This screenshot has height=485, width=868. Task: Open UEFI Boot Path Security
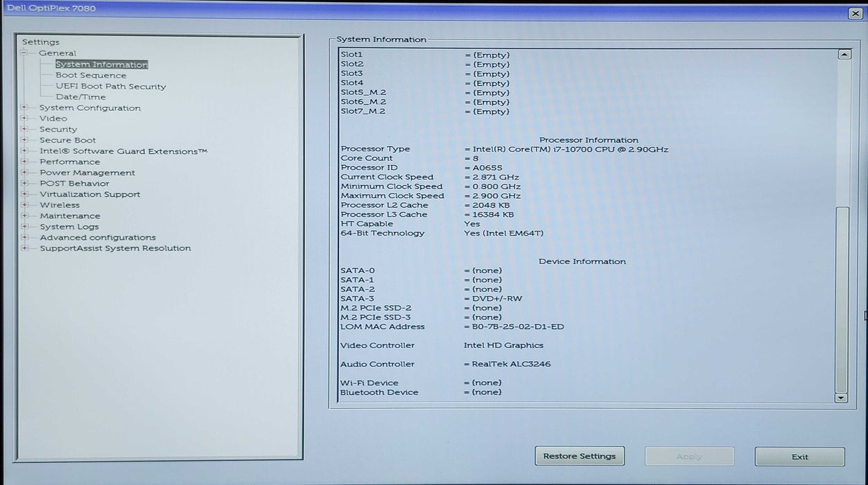(111, 87)
